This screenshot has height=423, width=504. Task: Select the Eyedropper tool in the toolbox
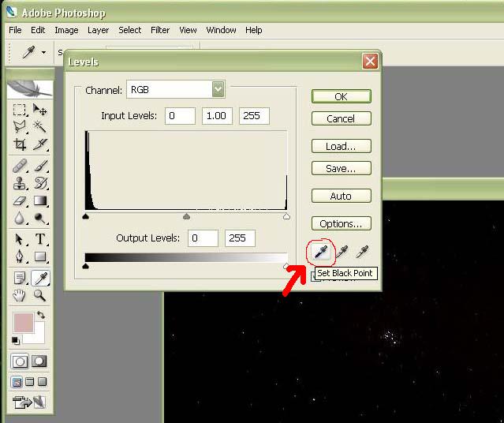coord(40,279)
